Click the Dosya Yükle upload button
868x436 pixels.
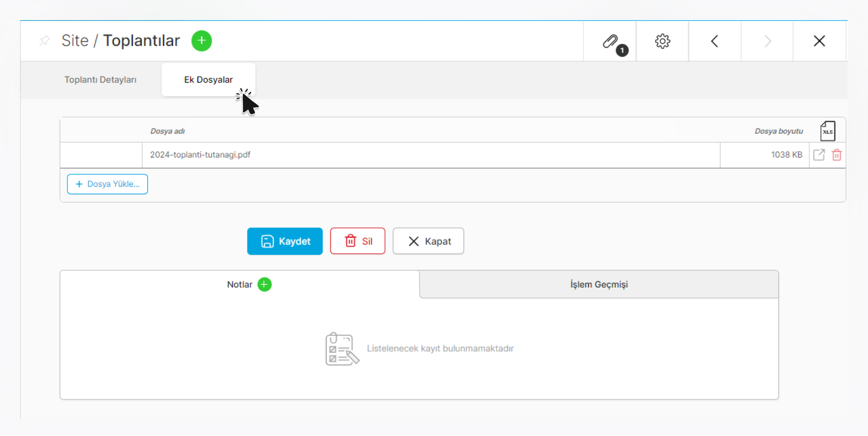107,184
